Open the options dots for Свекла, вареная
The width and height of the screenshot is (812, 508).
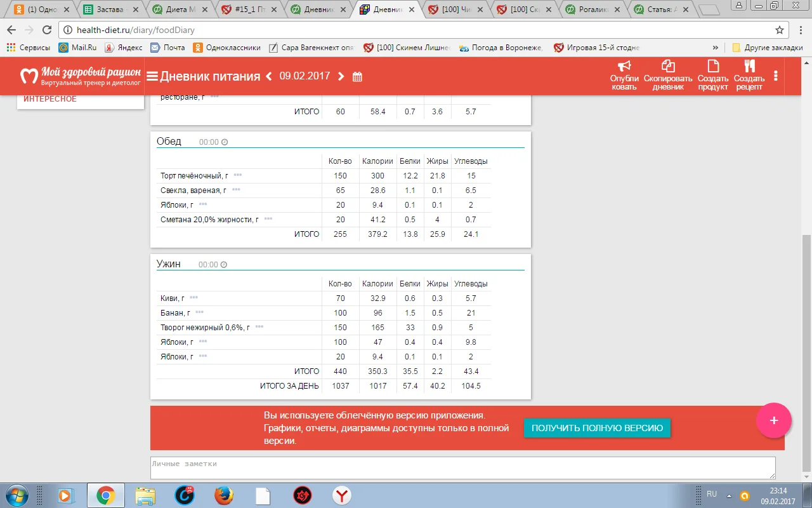click(x=236, y=190)
